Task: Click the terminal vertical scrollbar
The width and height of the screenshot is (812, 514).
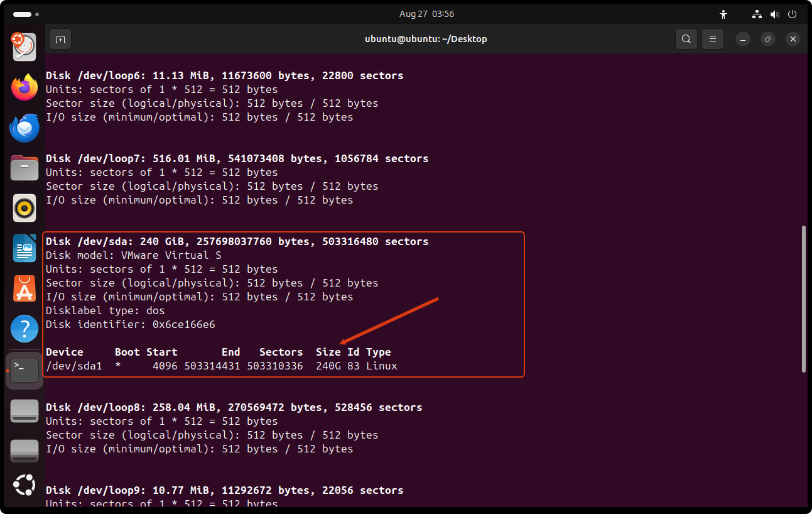Action: (x=804, y=299)
